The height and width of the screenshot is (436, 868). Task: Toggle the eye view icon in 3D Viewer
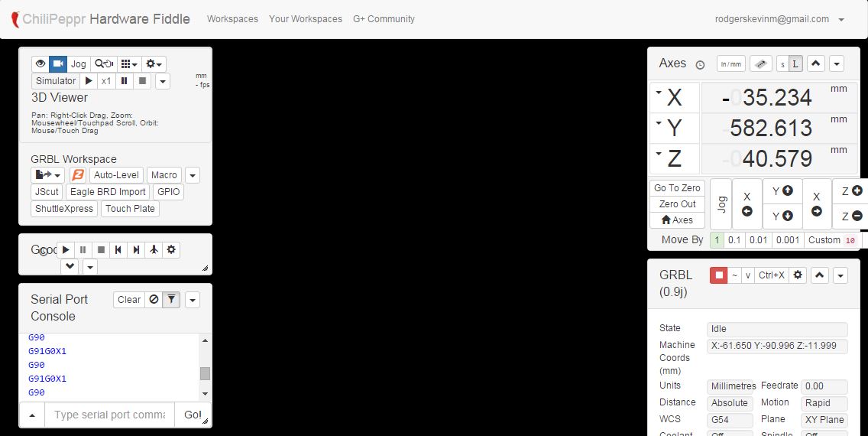(40, 64)
